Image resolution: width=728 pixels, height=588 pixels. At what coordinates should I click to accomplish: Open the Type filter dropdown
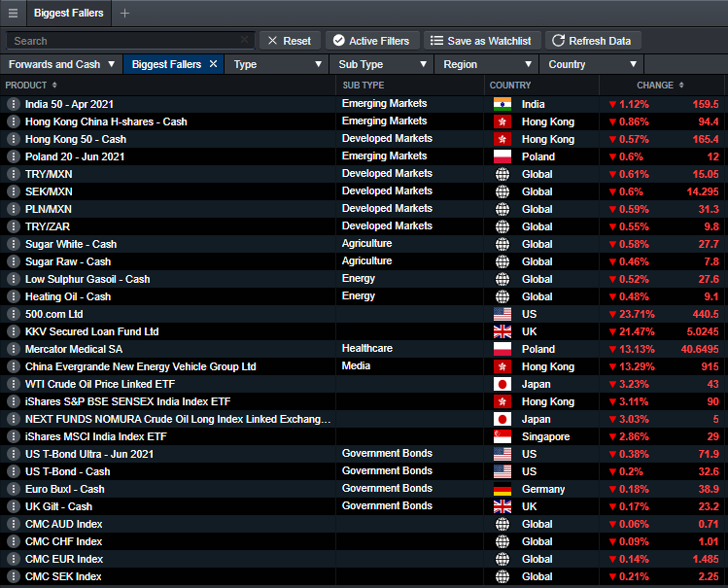coord(277,64)
